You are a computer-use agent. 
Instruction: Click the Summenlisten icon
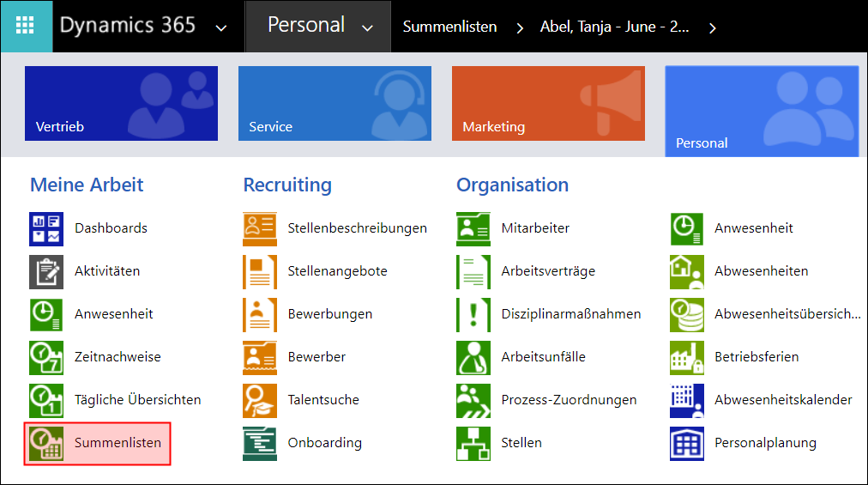point(46,444)
